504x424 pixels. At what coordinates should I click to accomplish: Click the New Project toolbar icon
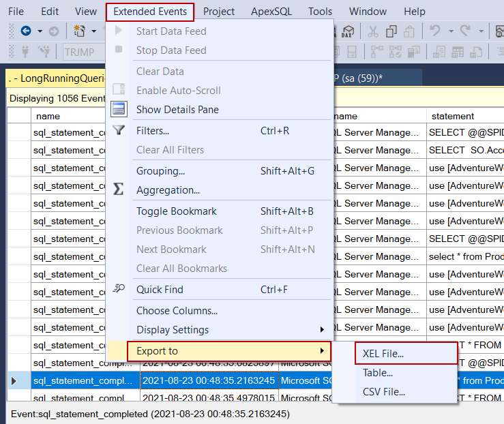[79, 31]
